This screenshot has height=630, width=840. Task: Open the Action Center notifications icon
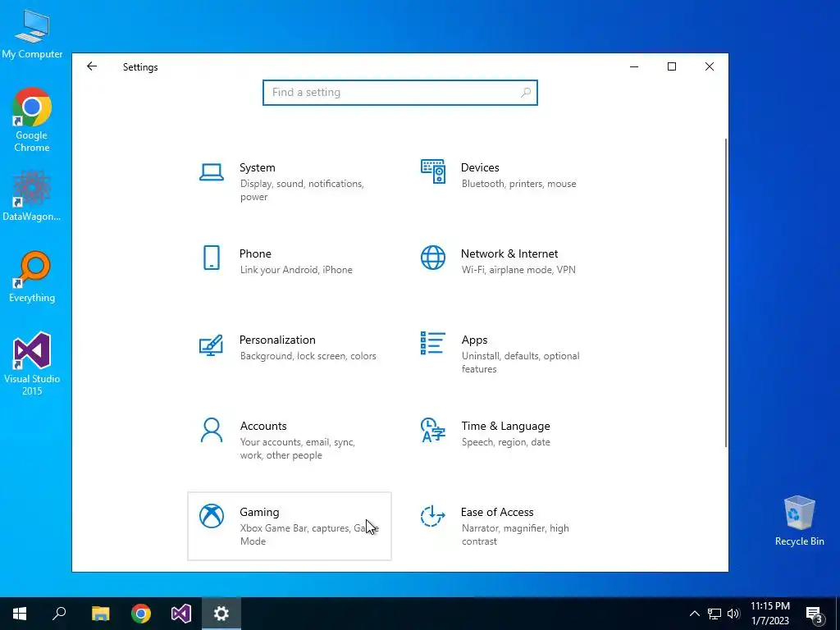click(x=815, y=614)
